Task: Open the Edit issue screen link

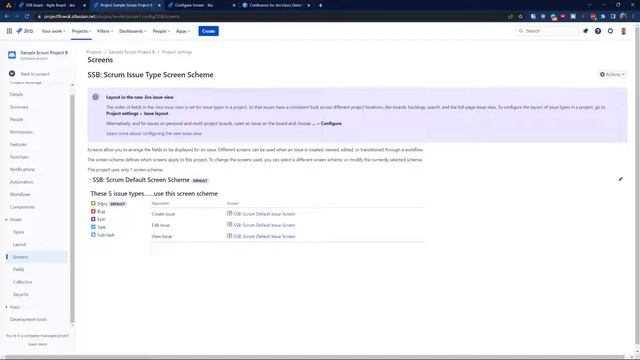Action: click(264, 225)
